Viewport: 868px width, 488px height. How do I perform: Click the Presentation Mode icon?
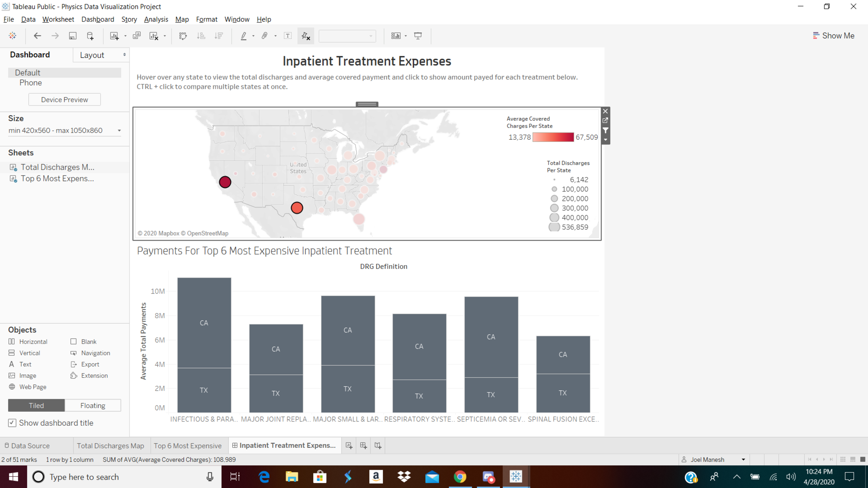(418, 36)
